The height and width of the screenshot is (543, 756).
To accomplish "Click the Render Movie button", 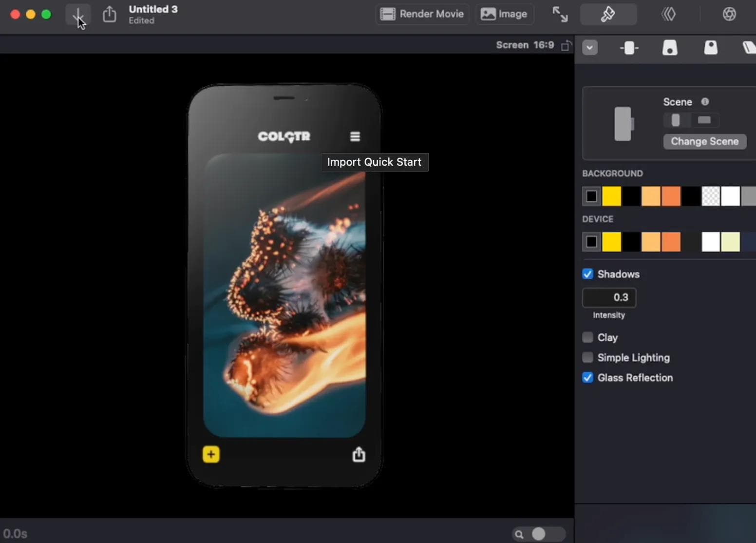I will 421,14.
